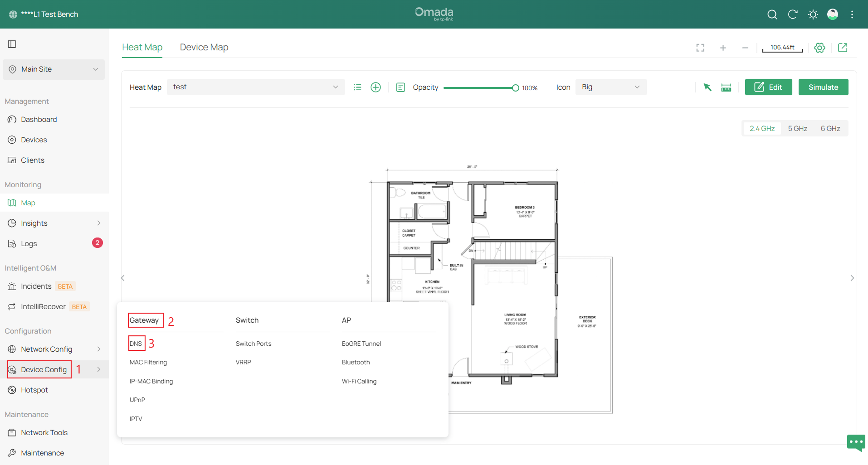Open MAC Filtering in the flyout
The image size is (868, 465).
tap(148, 362)
